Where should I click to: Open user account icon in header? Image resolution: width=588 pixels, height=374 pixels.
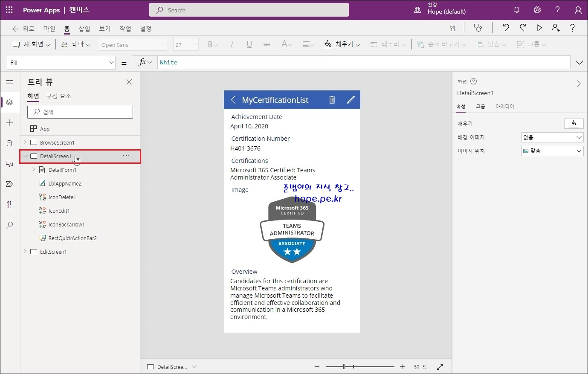[x=578, y=10]
